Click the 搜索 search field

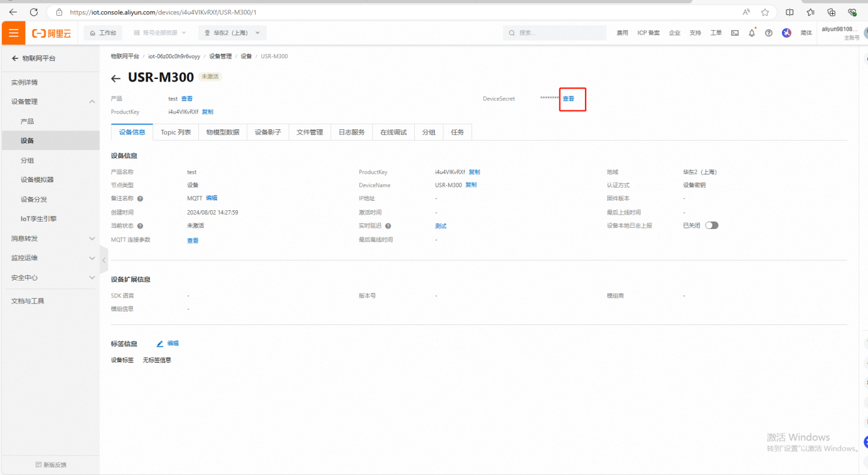pos(555,33)
